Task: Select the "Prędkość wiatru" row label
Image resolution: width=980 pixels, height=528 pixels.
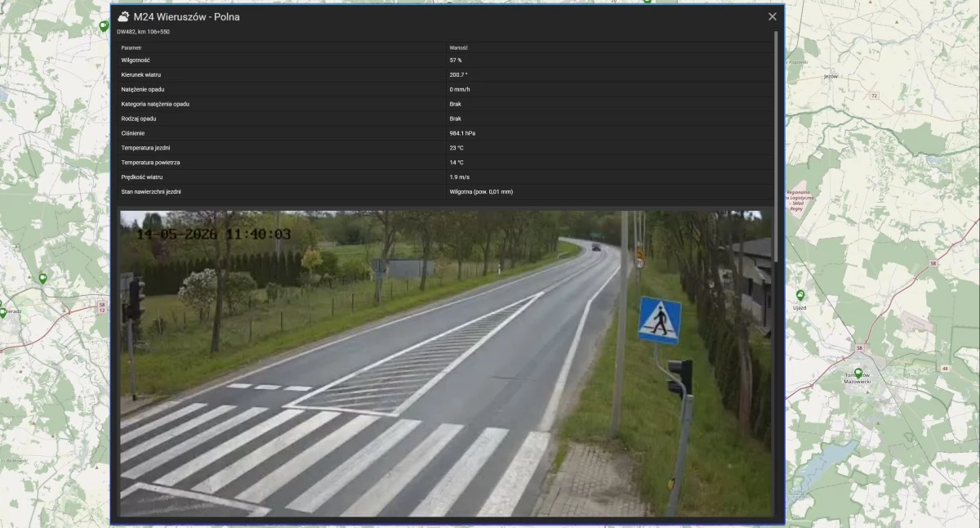Action: 142,177
